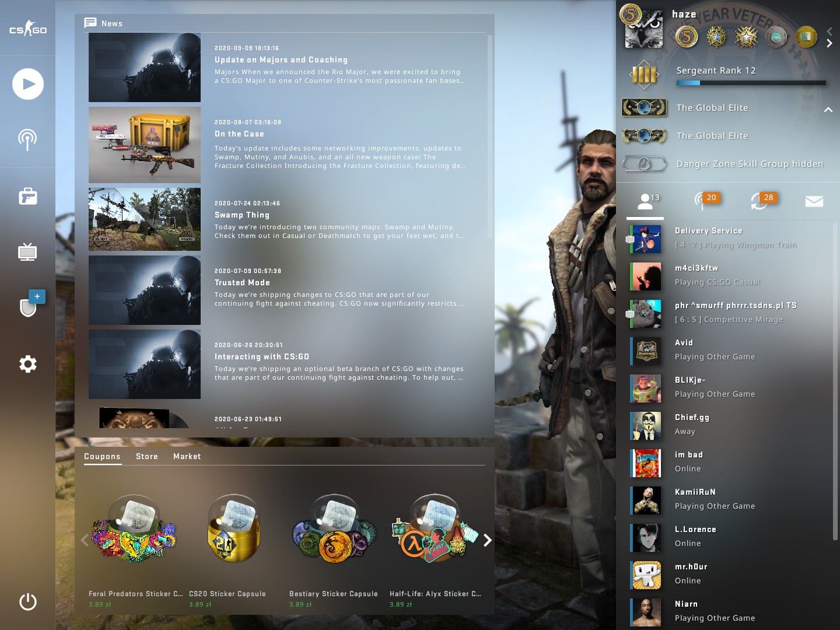The image size is (840, 630).
Task: Select friend mr.h0ur
Action: [729, 575]
